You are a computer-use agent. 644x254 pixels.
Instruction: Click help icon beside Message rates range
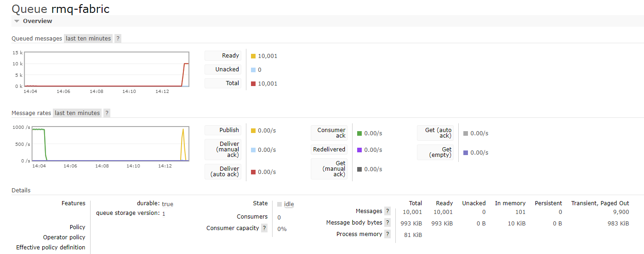click(107, 113)
